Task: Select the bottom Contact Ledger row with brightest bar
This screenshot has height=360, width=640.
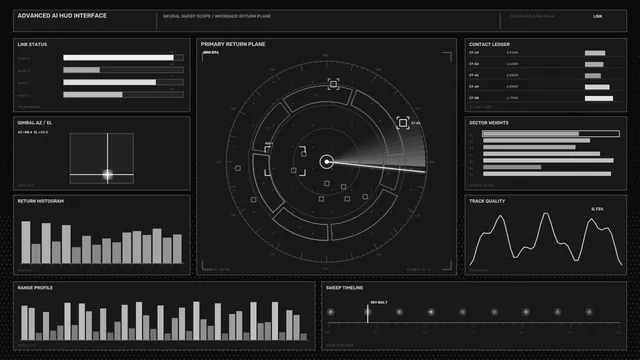Action: click(x=545, y=98)
